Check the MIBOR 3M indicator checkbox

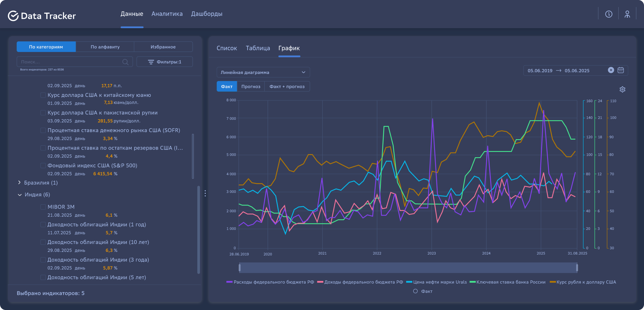coord(43,207)
